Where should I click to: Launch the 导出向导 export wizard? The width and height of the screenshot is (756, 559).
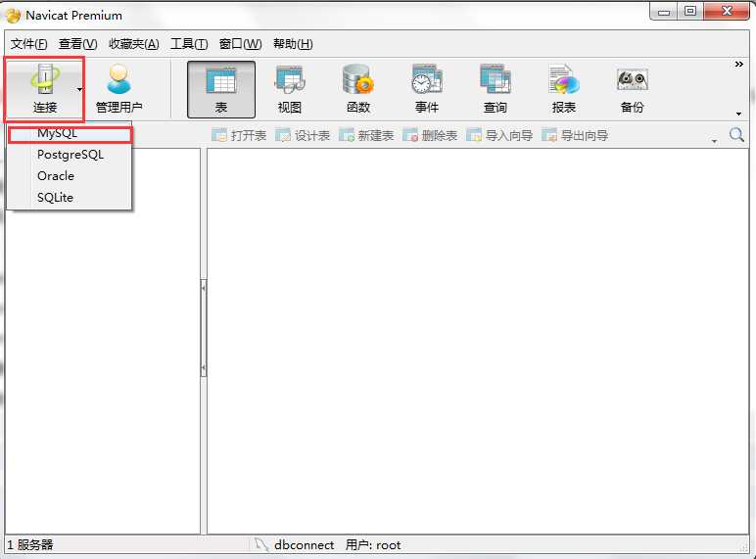(575, 135)
